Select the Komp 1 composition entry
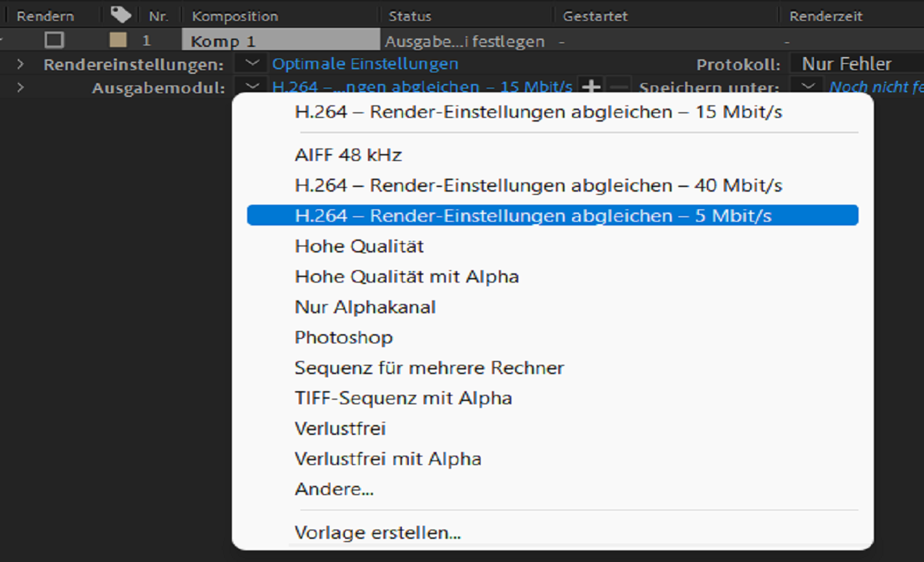 (x=223, y=41)
